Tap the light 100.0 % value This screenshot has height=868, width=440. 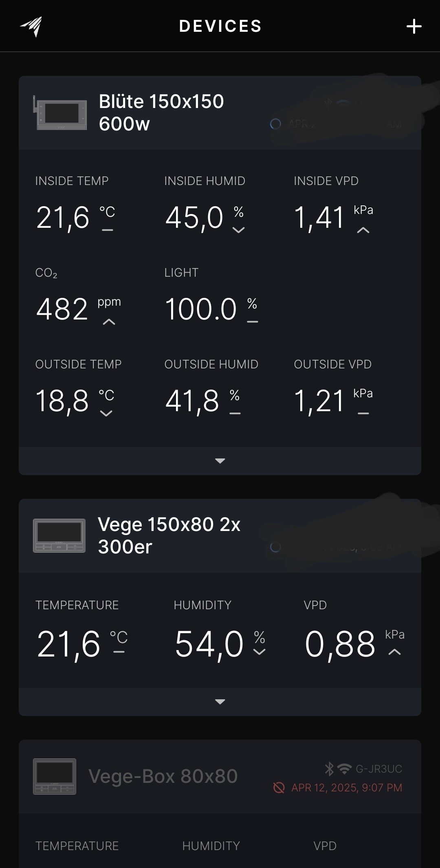(x=201, y=309)
